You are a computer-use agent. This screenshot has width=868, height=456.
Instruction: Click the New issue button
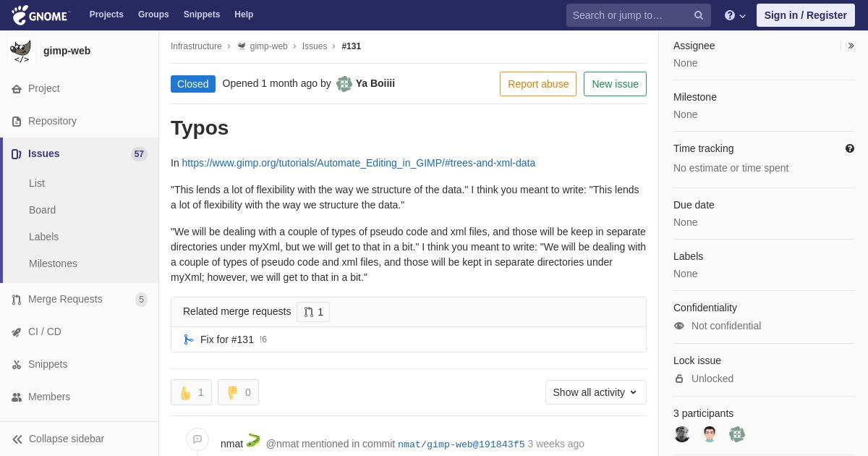click(x=615, y=84)
